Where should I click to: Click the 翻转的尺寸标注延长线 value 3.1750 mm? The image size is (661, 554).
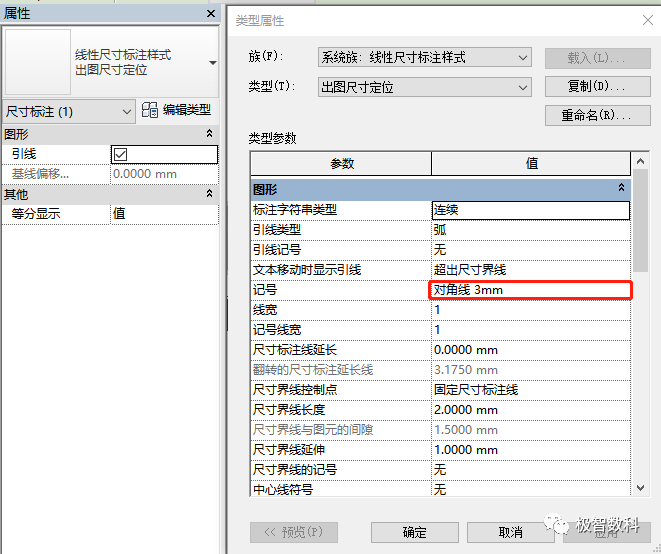click(x=531, y=370)
